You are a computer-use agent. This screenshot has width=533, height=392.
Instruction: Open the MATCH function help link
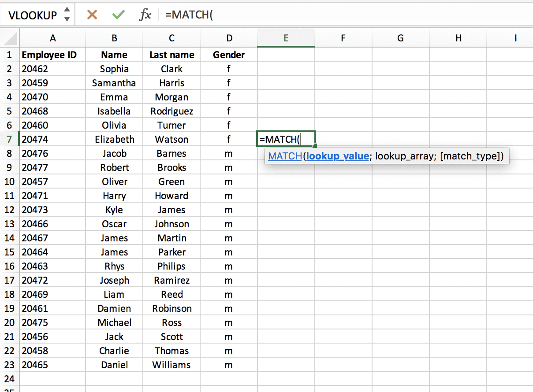285,155
